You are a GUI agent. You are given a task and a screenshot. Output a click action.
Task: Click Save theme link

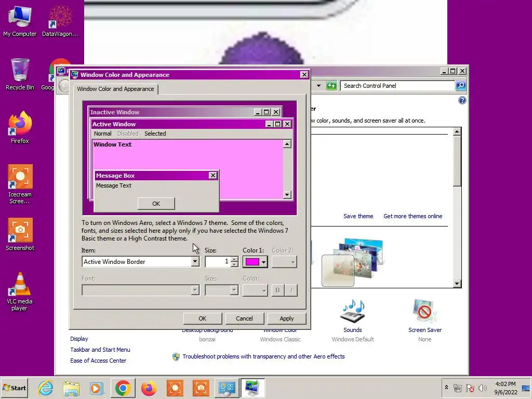point(358,216)
